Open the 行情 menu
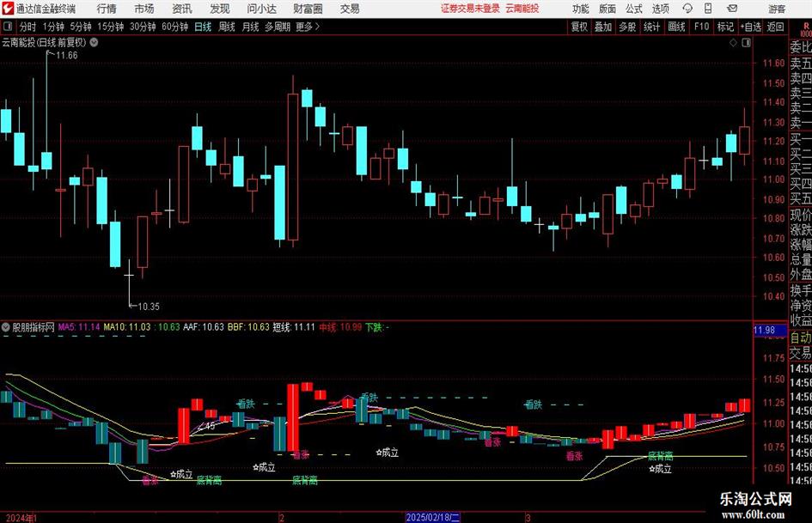Image resolution: width=812 pixels, height=523 pixels. [107, 9]
